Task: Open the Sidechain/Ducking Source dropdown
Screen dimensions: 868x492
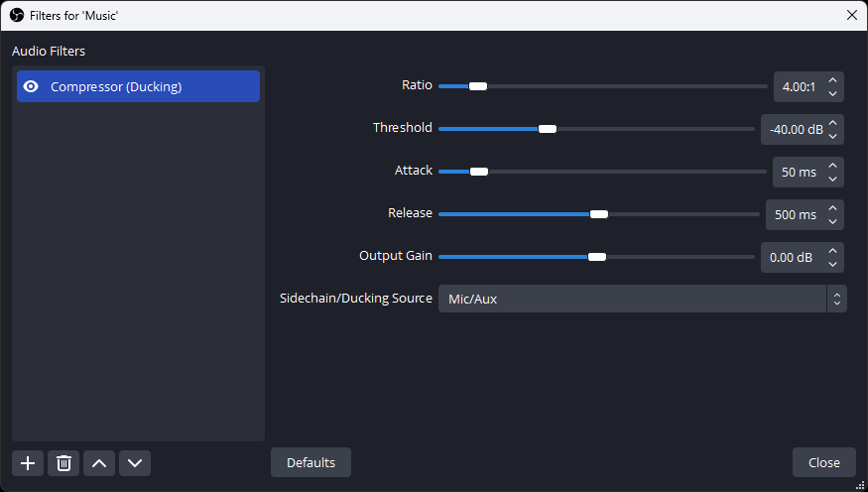Action: coord(642,299)
